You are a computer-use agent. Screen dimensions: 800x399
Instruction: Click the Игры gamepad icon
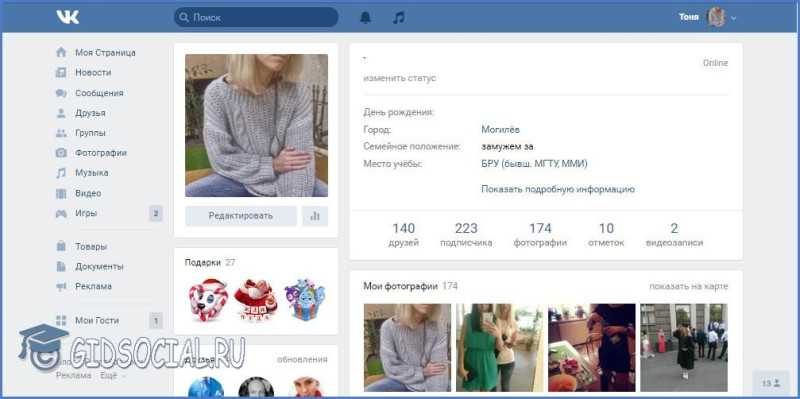click(x=61, y=213)
